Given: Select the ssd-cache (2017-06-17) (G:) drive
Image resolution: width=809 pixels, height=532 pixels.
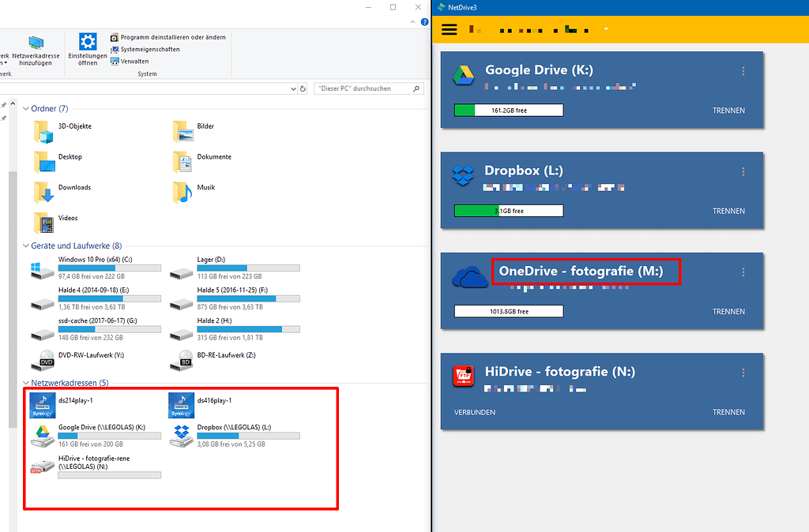Looking at the screenshot, I should pos(96,329).
